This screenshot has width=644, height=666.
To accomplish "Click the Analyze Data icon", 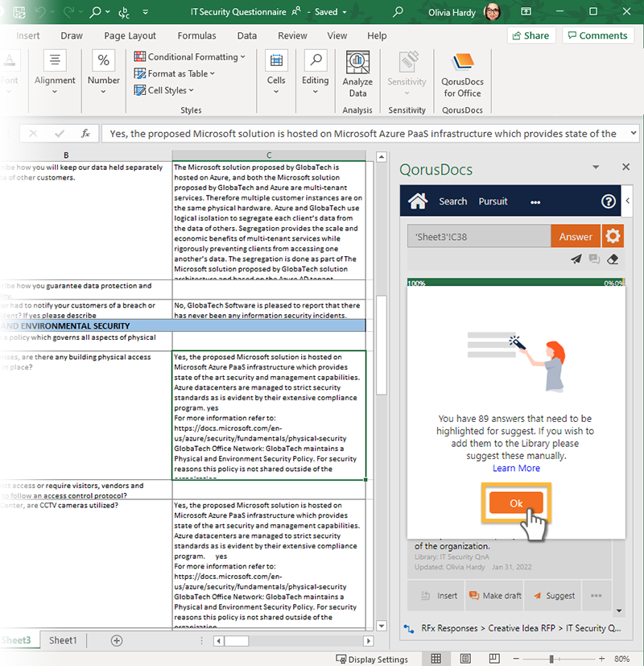I will pos(357,74).
